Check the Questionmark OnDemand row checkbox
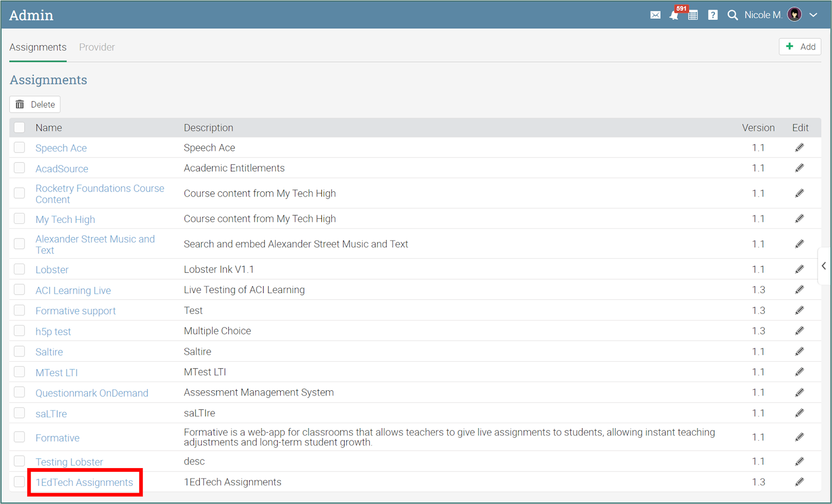 (19, 392)
